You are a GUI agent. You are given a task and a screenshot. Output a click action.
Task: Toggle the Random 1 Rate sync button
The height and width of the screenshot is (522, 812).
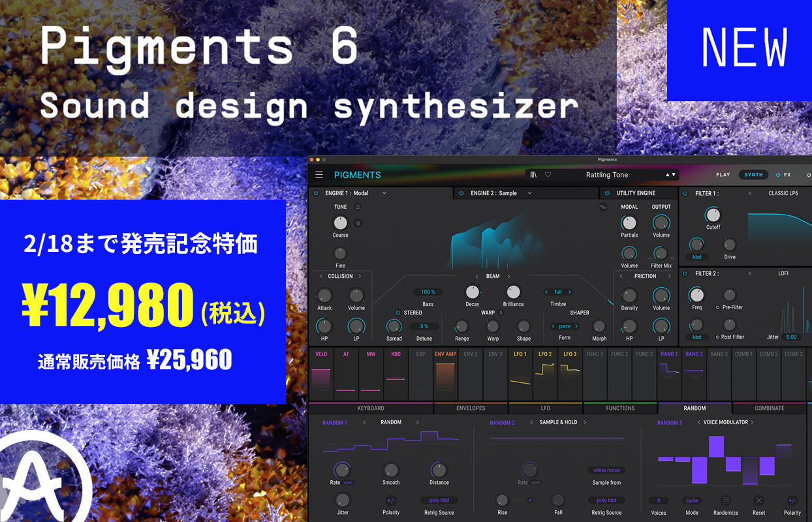(348, 483)
